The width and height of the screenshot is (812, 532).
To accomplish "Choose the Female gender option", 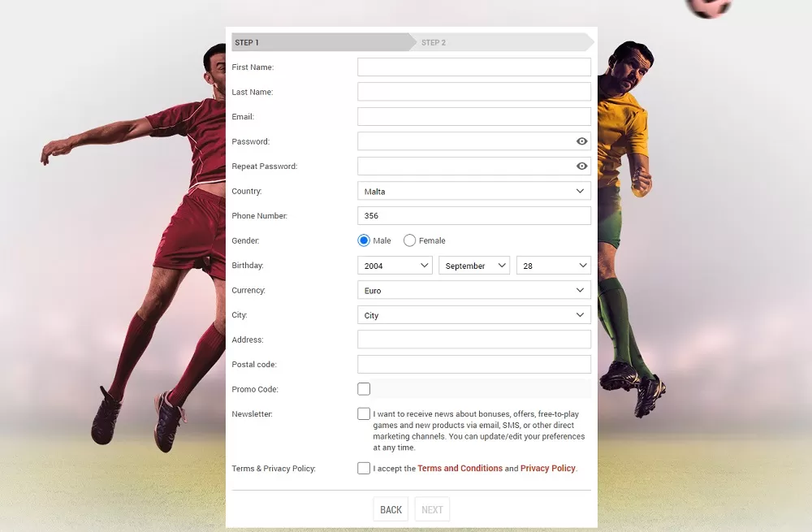I will point(409,240).
